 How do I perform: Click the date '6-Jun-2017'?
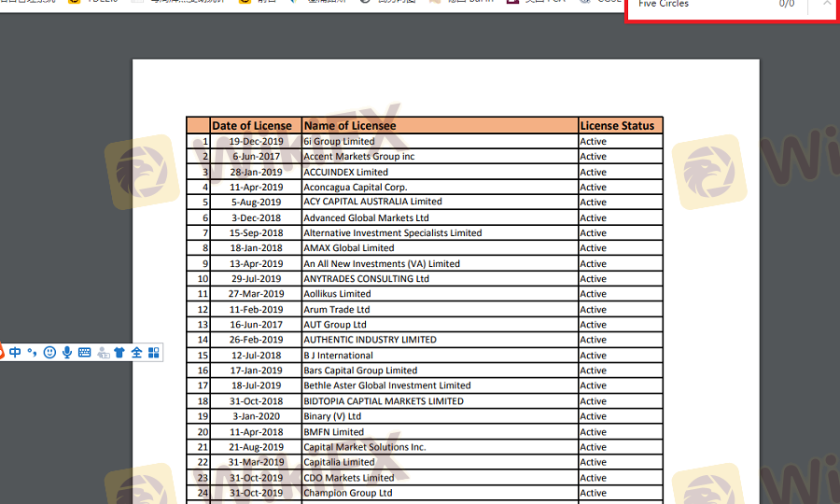(x=256, y=157)
